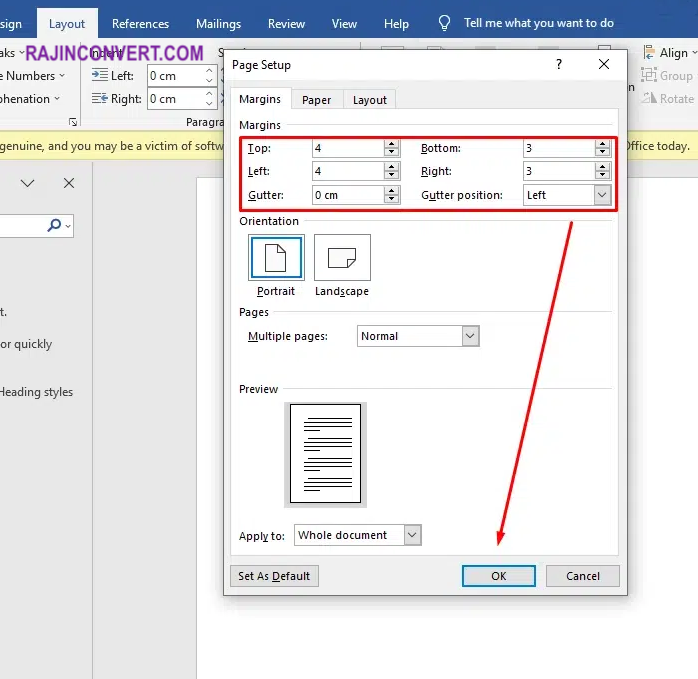The height and width of the screenshot is (679, 698).
Task: Click the Set As Default button
Action: (x=274, y=576)
